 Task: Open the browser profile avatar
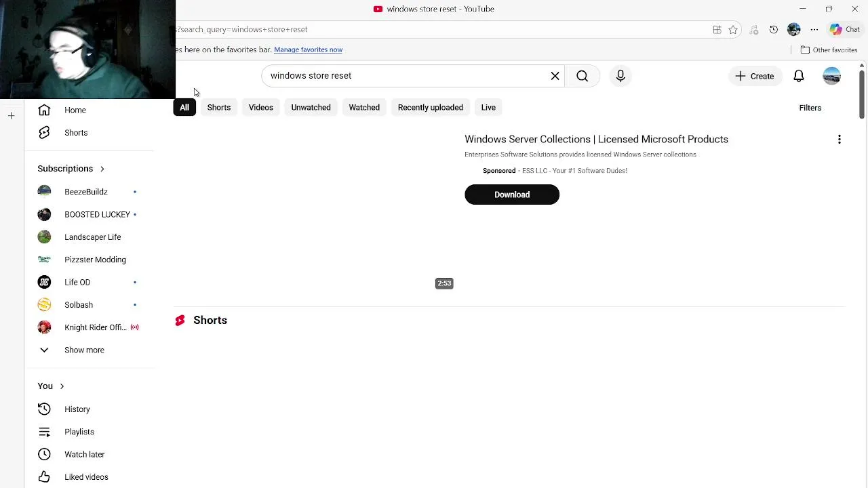[794, 29]
